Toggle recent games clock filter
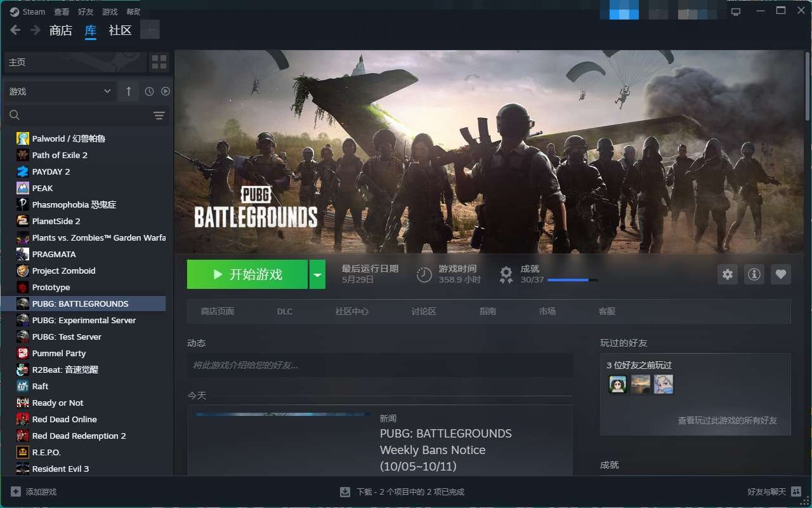Screen dimensions: 812x508 pyautogui.click(x=149, y=91)
